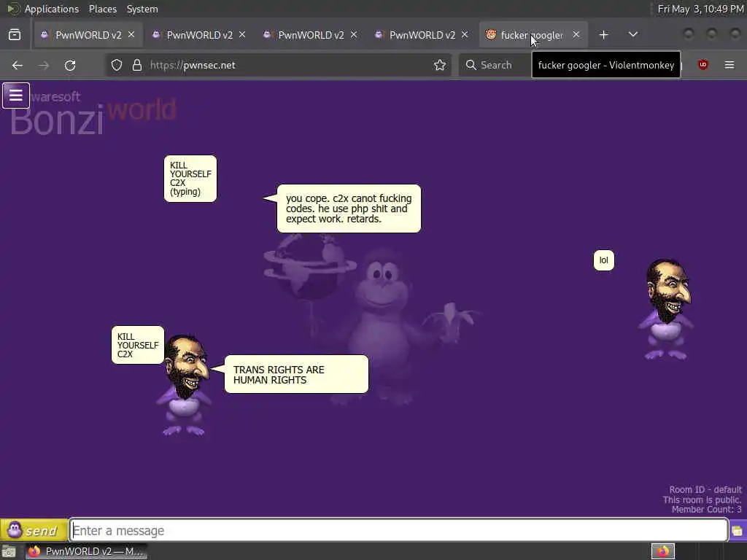Close the first PwnWORLD v2 tab
The height and width of the screenshot is (560, 747).
tap(131, 35)
